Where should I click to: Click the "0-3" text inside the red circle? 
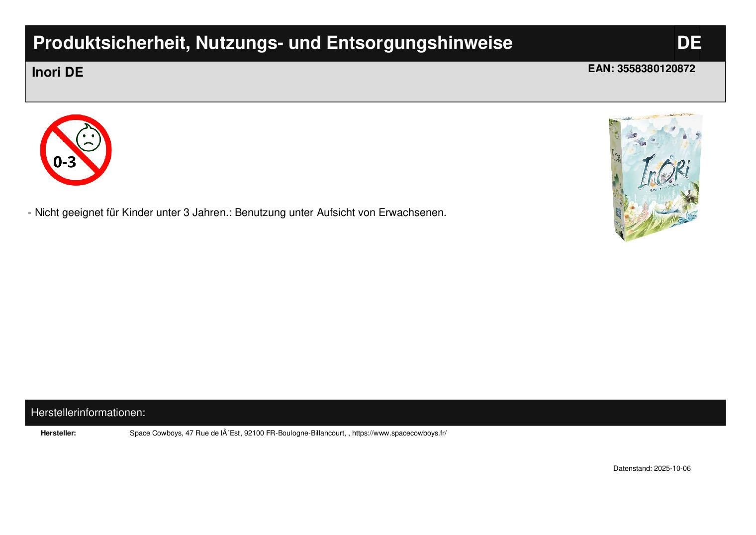click(x=65, y=162)
